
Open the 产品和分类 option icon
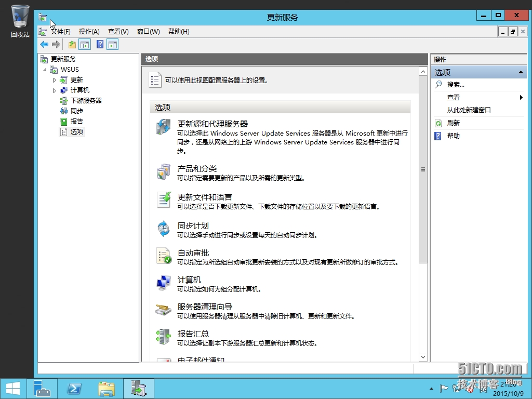(164, 171)
